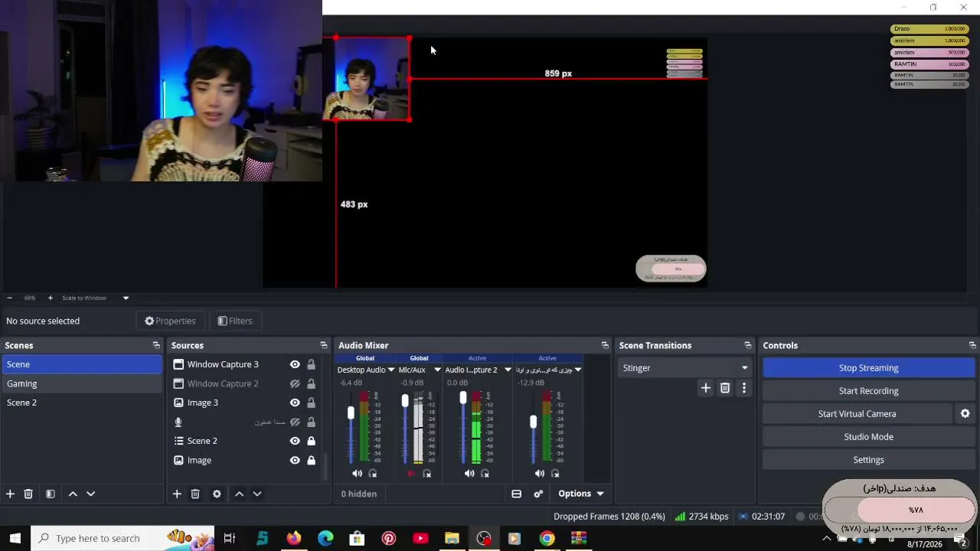The image size is (980, 551).
Task: Unlock the Scene 2 source
Action: [x=311, y=441]
